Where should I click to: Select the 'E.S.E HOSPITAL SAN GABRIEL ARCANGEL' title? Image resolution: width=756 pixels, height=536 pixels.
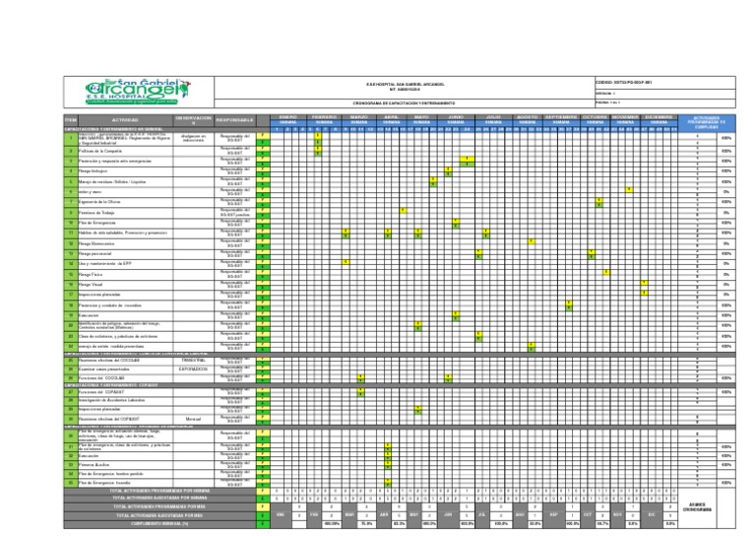pyautogui.click(x=405, y=85)
